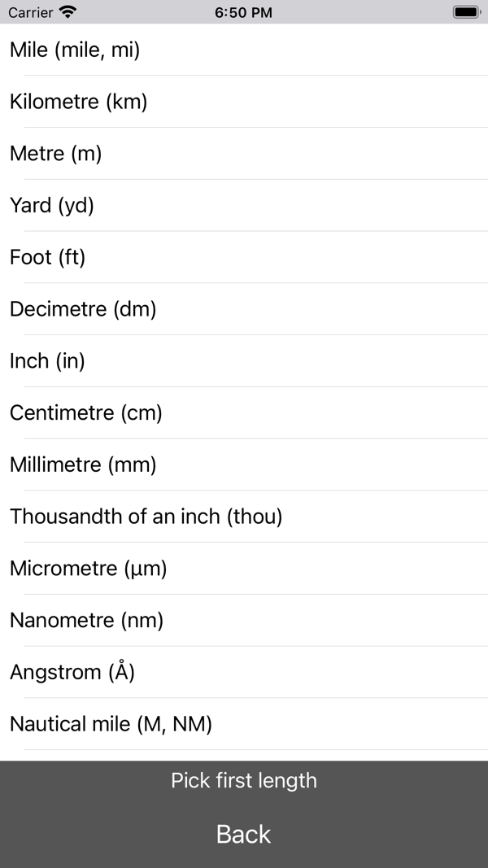Tap the Pick first length label
The width and height of the screenshot is (488, 868).
(244, 781)
